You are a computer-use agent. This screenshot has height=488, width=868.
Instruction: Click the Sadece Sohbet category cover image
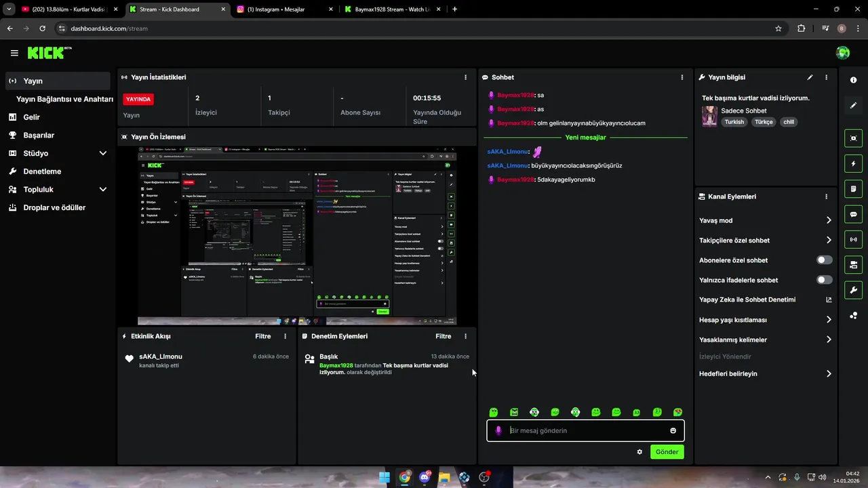coord(709,117)
